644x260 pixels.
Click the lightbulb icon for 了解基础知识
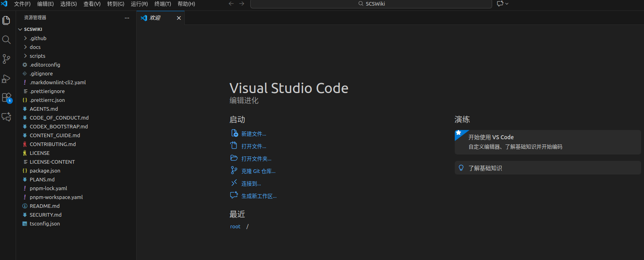[461, 168]
